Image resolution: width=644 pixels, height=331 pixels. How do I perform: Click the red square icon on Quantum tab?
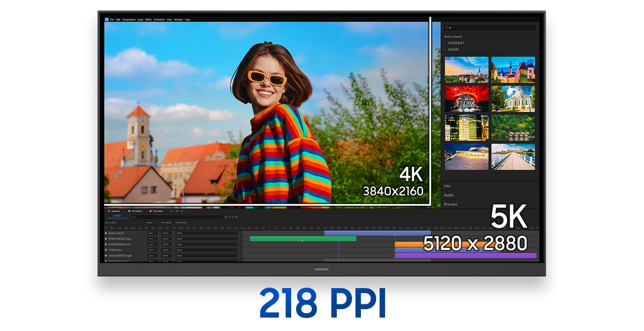(x=109, y=211)
